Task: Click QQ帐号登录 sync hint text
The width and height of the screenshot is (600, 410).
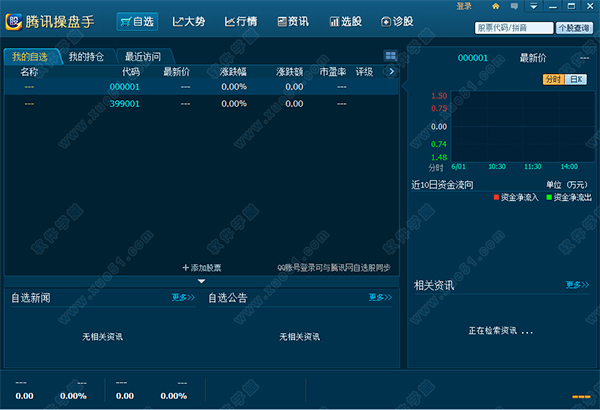Action: pyautogui.click(x=334, y=268)
